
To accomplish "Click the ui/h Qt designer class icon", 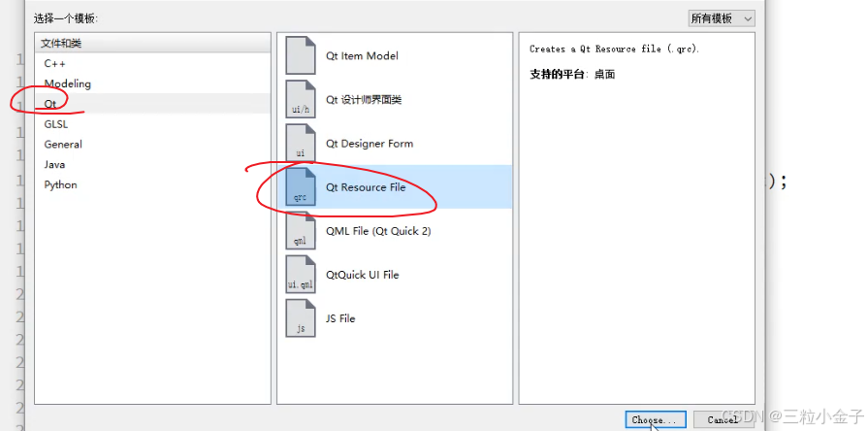I will [301, 99].
